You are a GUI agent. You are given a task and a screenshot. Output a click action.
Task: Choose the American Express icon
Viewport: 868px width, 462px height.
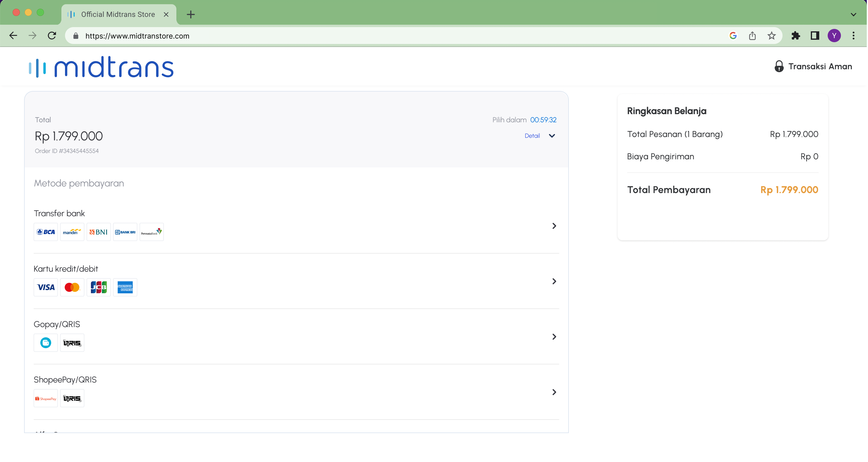pos(125,287)
